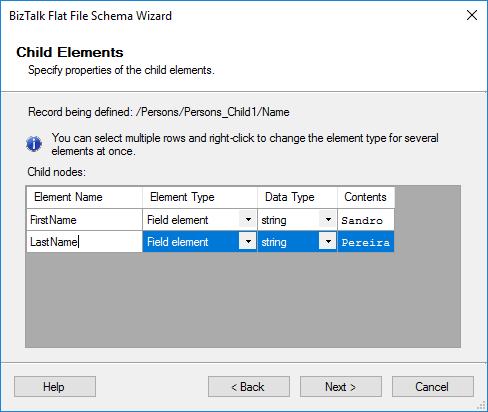This screenshot has height=412, width=488.
Task: Expand Data Type dropdown for LastName row
Action: point(328,241)
